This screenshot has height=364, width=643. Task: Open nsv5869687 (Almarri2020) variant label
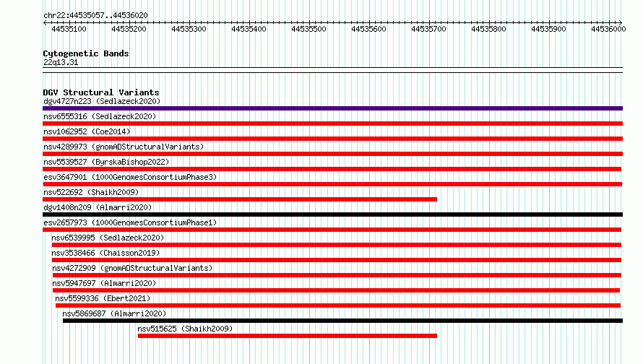(114, 313)
